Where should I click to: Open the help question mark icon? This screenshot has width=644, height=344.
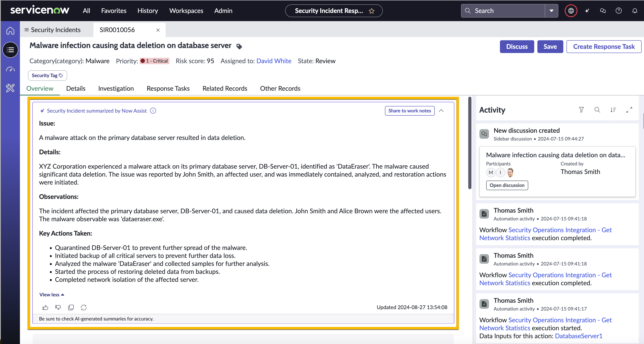pyautogui.click(x=618, y=11)
